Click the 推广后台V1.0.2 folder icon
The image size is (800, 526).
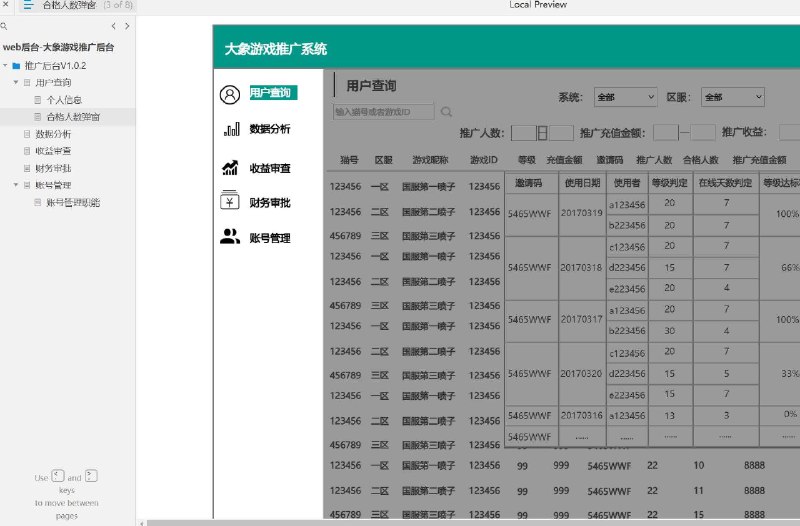16,65
